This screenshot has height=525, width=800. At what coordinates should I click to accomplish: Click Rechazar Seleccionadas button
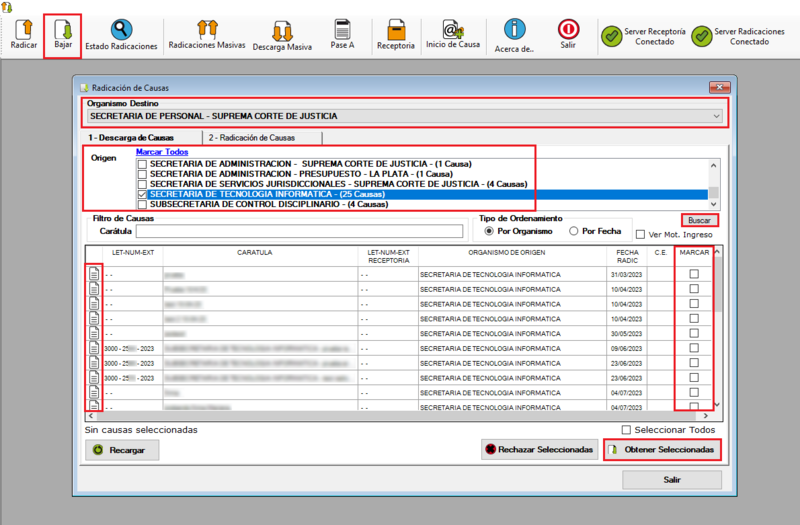tap(539, 449)
